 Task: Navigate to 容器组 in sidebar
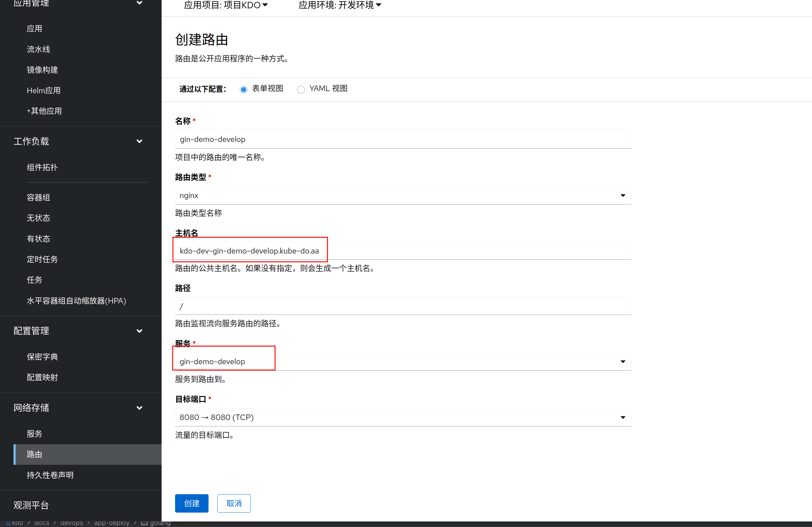click(x=38, y=197)
